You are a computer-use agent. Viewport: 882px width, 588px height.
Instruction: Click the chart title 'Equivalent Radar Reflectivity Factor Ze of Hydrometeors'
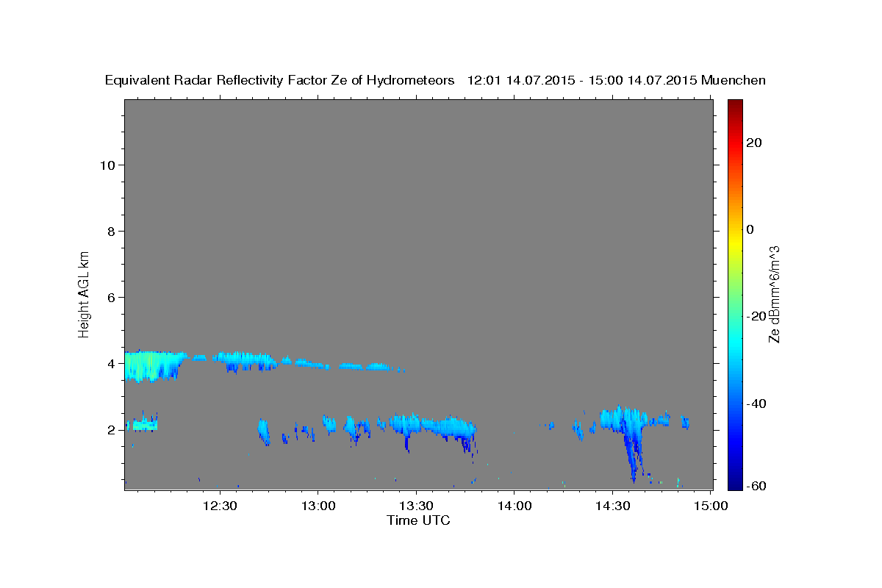280,81
